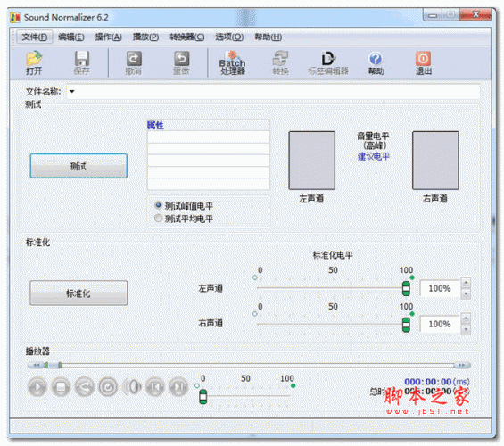Image resolution: width=504 pixels, height=446 pixels.
Task: Increase 右声道 level with the up stepper
Action: pyautogui.click(x=466, y=318)
